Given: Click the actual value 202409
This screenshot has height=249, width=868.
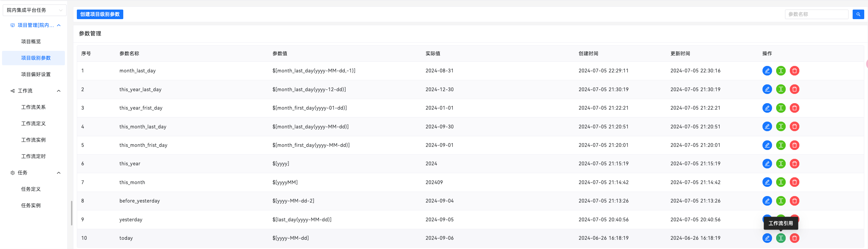Looking at the screenshot, I should [434, 182].
